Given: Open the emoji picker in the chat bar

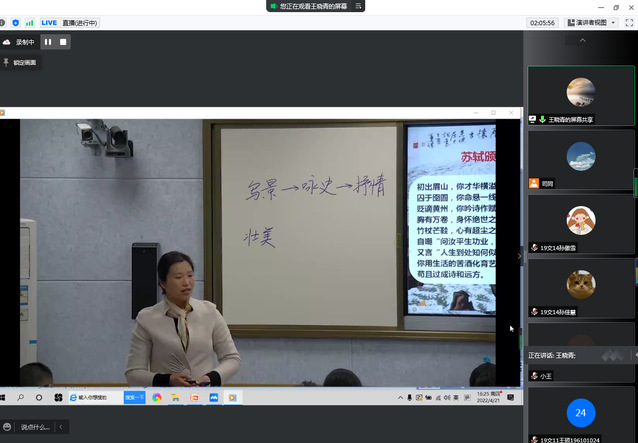Looking at the screenshot, I should point(7,427).
